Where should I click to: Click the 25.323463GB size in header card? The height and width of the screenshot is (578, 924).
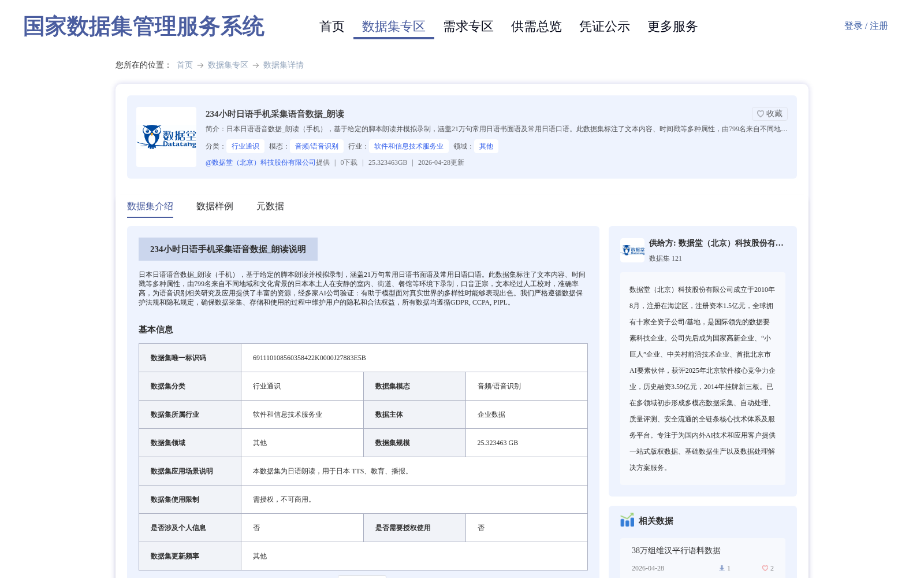[x=388, y=162]
